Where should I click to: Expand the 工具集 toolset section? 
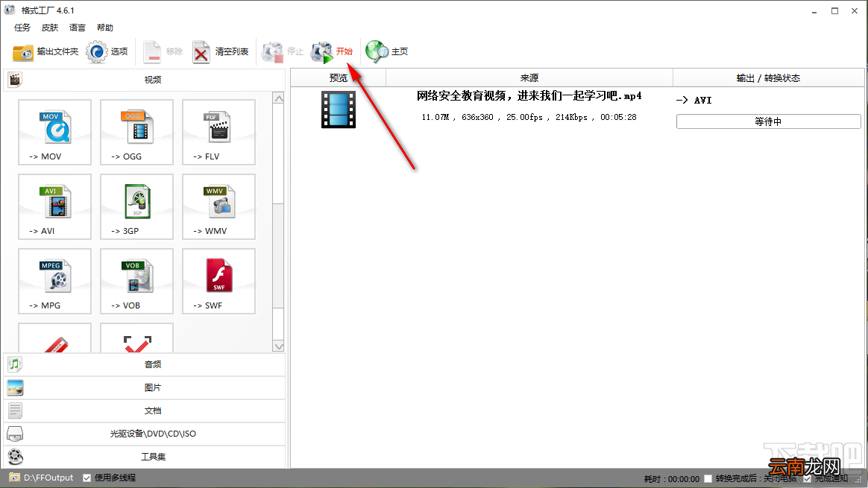tap(145, 457)
